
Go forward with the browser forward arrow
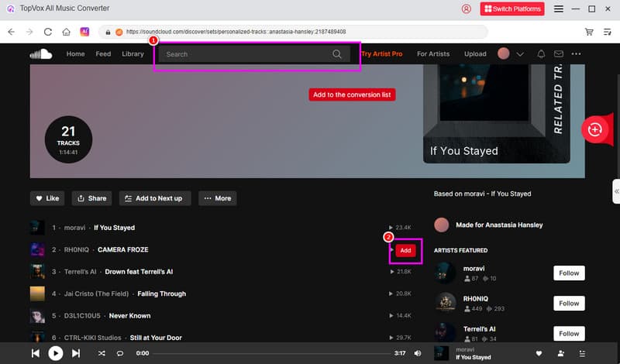(29, 32)
